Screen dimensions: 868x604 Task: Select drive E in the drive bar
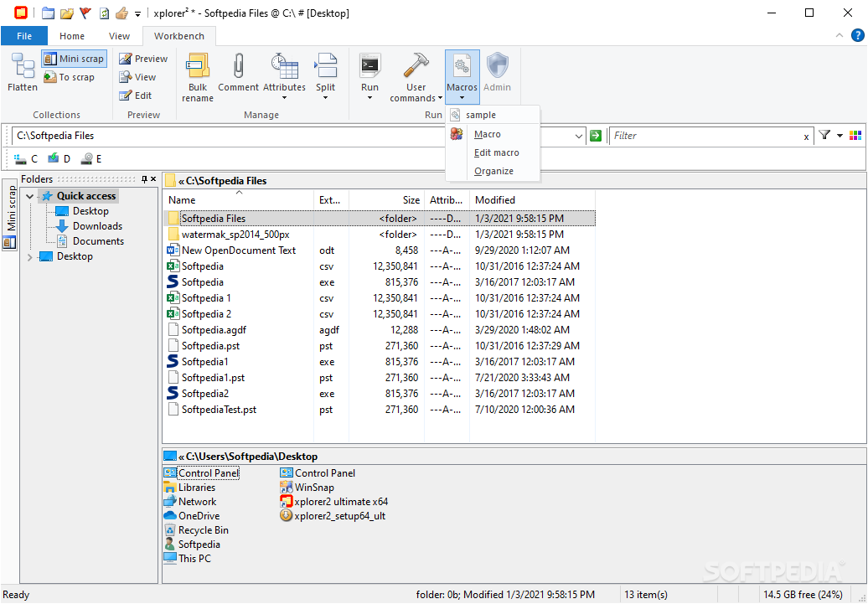tap(91, 159)
